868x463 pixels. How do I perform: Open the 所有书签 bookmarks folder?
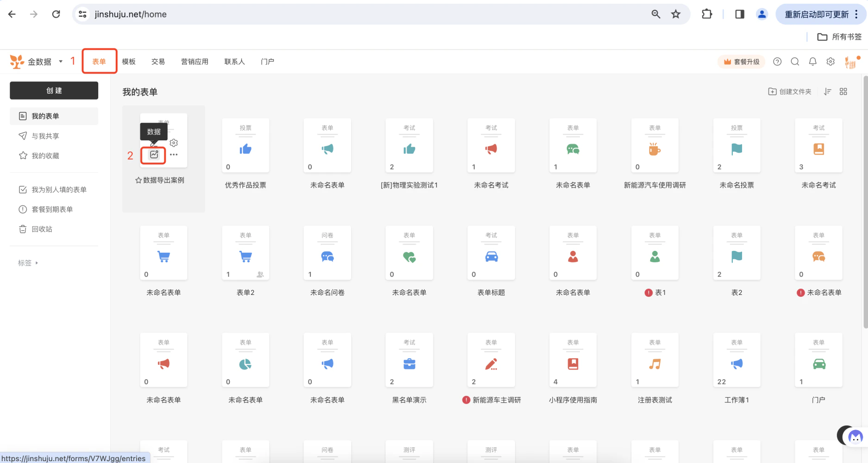pyautogui.click(x=839, y=37)
